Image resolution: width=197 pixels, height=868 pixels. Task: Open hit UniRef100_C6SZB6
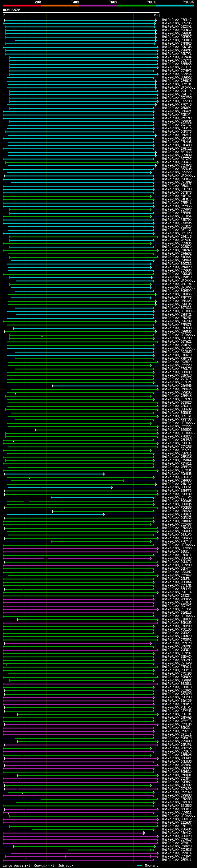[x=176, y=23]
